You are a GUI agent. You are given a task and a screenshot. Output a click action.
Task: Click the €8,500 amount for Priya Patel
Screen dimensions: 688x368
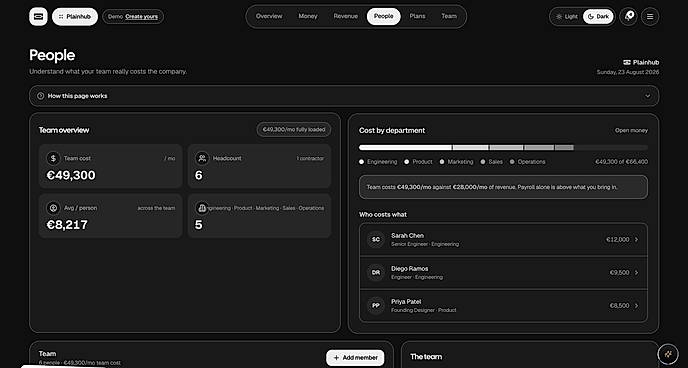coord(620,305)
